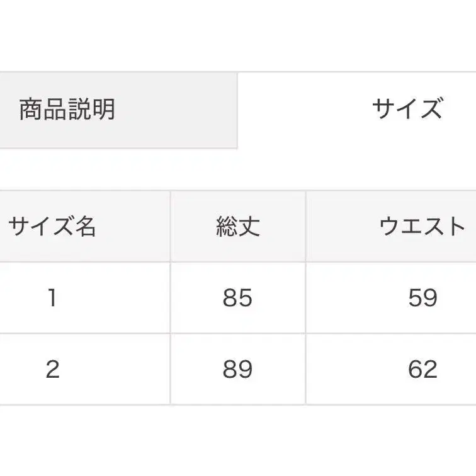The image size is (476, 476).
Task: Switch to the サイズ tab
Action: click(x=407, y=109)
